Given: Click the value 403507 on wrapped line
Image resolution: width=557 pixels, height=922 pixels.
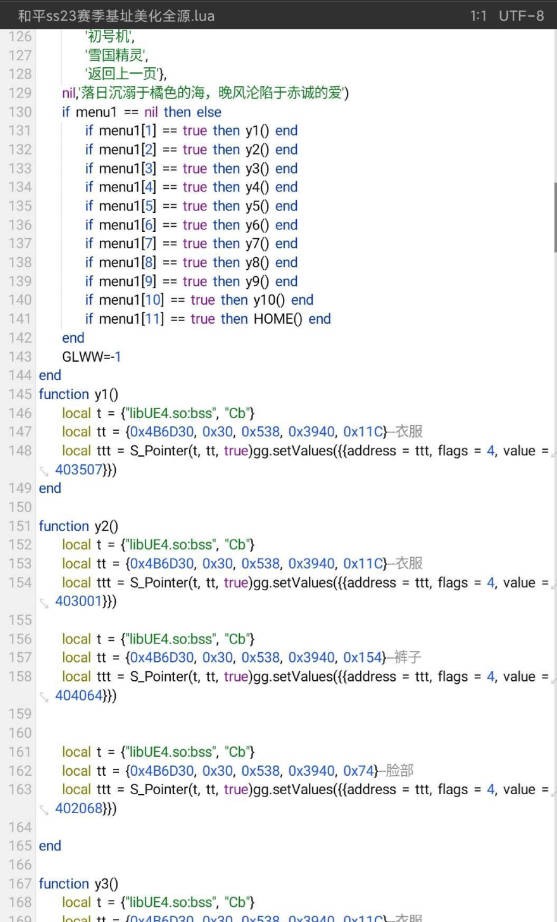Looking at the screenshot, I should [79, 469].
